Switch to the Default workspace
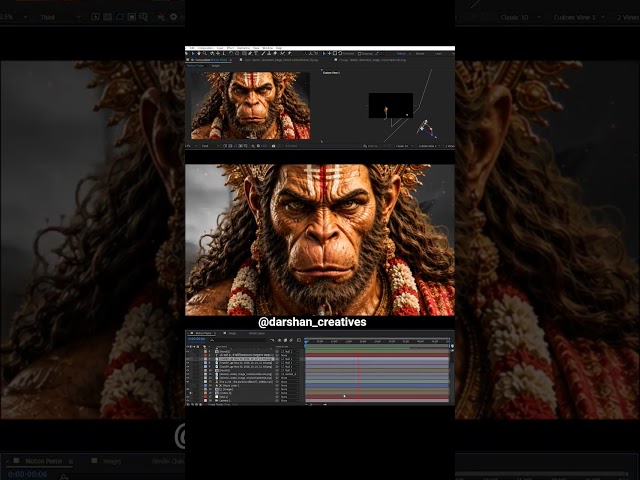Screen dimensions: 640x480 [401, 53]
